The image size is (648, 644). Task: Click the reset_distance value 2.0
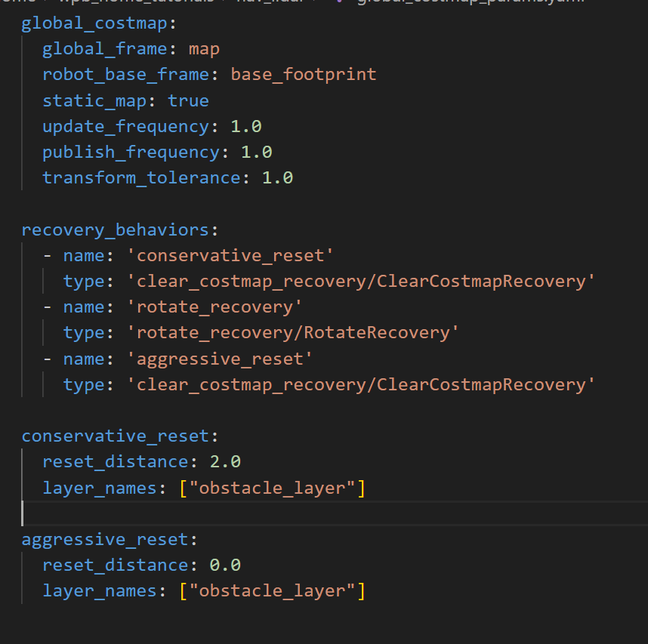click(225, 461)
